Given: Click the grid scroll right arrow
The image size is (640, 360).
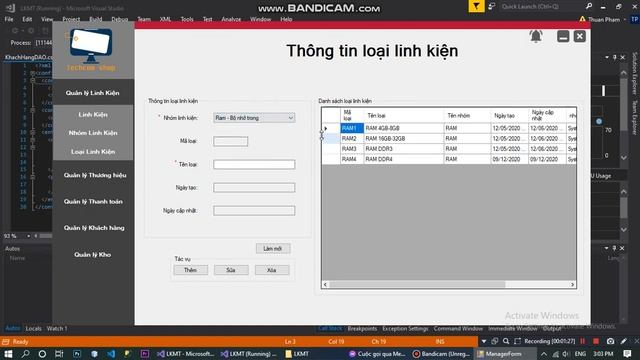Looking at the screenshot, I should pos(572,284).
